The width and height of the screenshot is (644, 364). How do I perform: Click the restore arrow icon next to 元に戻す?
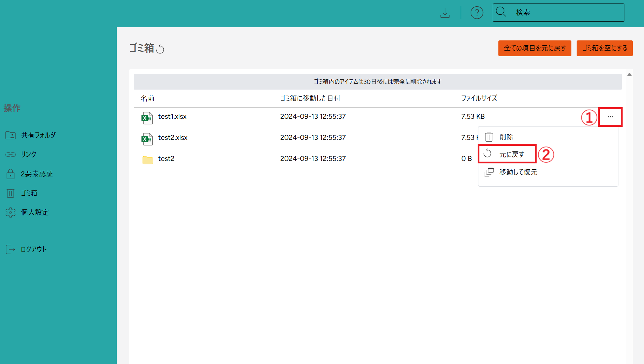pos(487,153)
